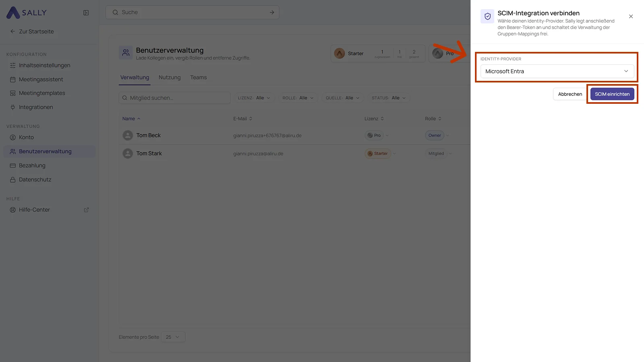Open the Quelle filter dropdown
The height and width of the screenshot is (362, 644).
pos(343,98)
